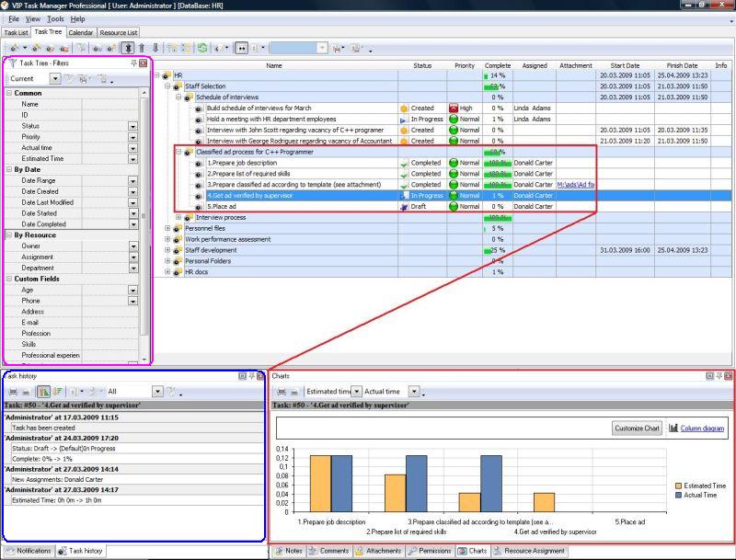
Task: Click the Customize Chart button
Action: pyautogui.click(x=638, y=428)
